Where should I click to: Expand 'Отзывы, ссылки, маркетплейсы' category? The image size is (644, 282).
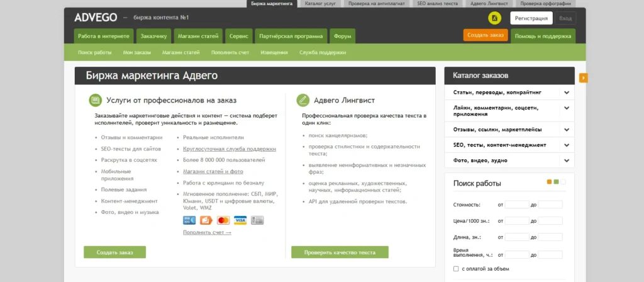(x=567, y=130)
